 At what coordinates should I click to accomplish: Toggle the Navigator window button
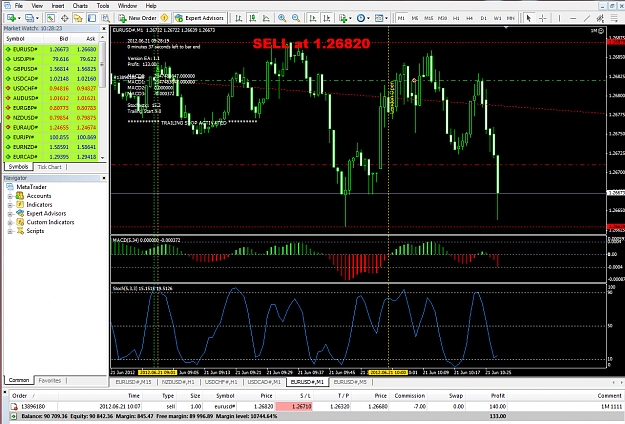[78, 18]
